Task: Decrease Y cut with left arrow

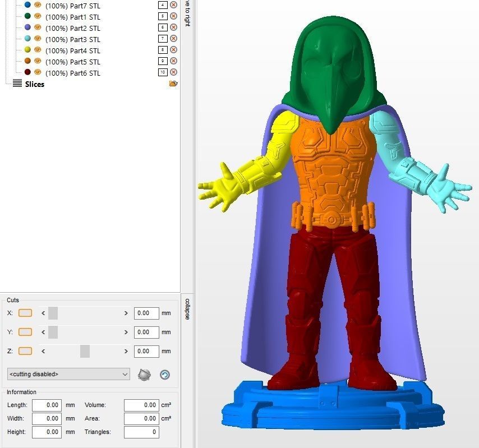Action: click(x=43, y=332)
